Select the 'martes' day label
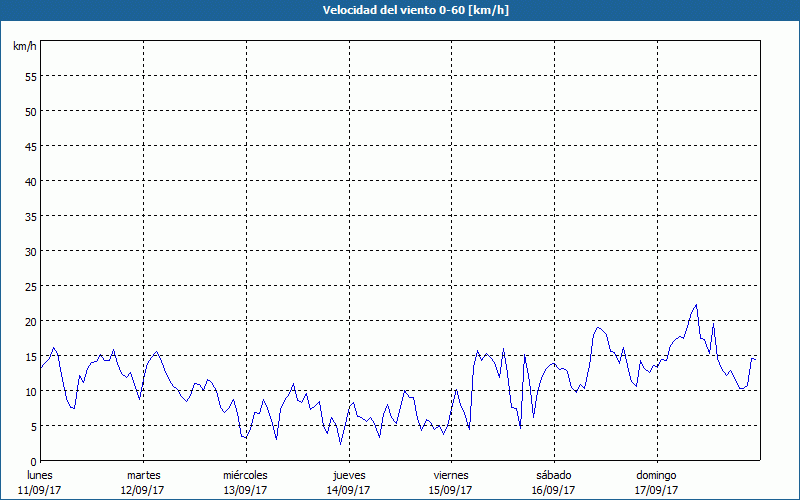The width and height of the screenshot is (800, 500). click(143, 475)
